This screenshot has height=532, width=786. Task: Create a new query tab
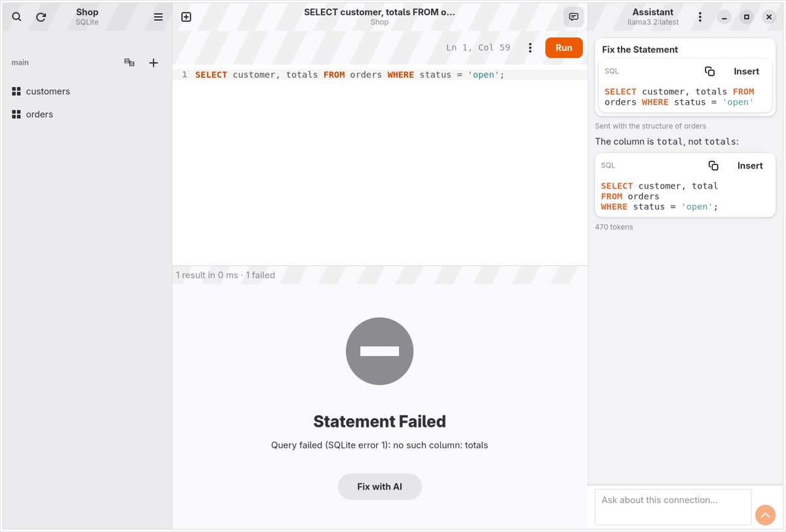(186, 17)
